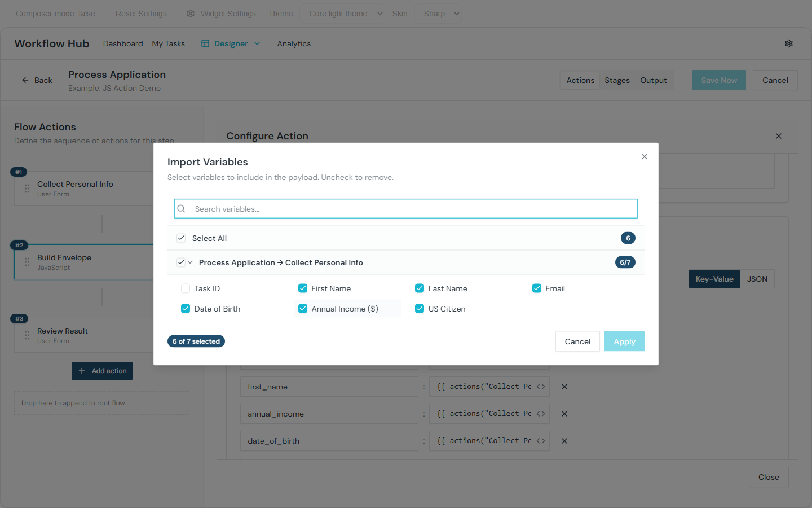812x508 pixels.
Task: Click Save Now
Action: [x=719, y=80]
